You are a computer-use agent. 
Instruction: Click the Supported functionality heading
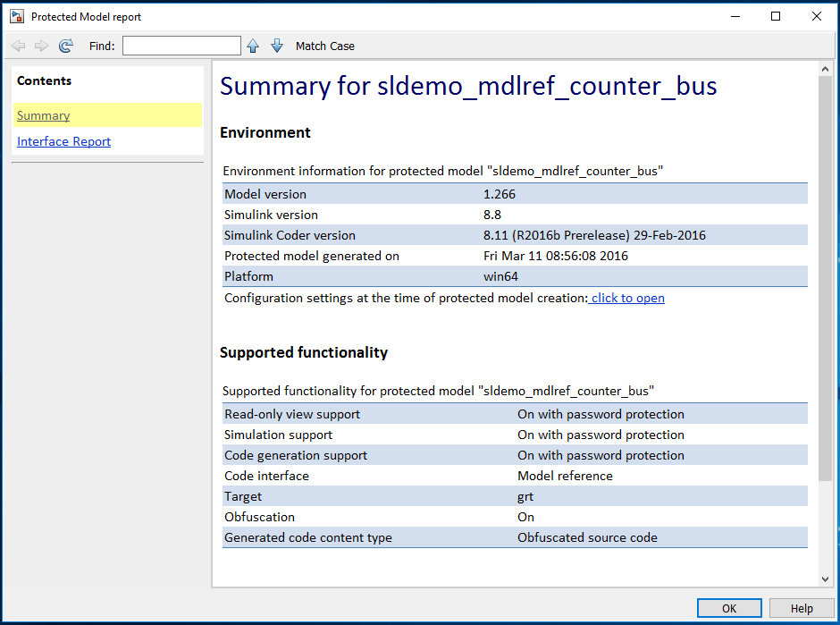point(304,352)
